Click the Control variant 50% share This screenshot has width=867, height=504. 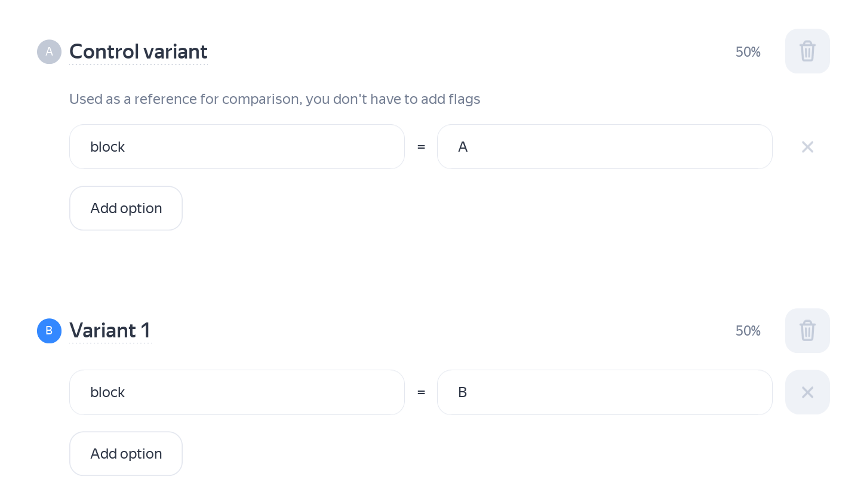point(748,52)
